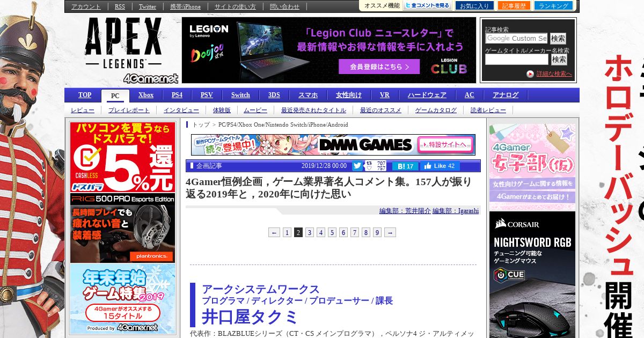644x338 pixels.
Task: Open author link 編集部:Igarashi
Action: 456,211
